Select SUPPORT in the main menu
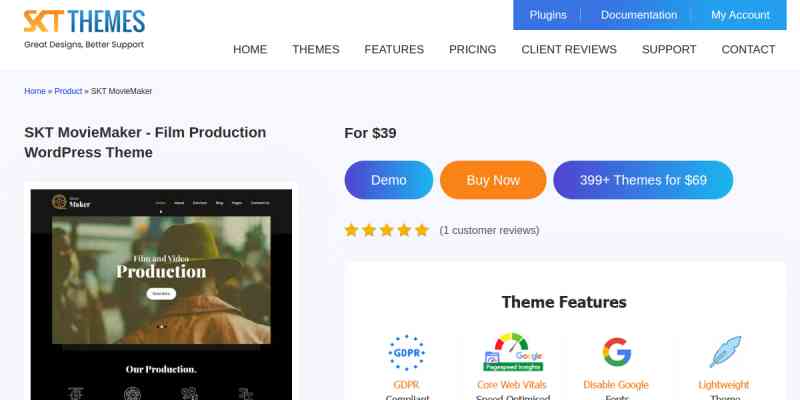Screen dimensions: 800x400 click(669, 49)
